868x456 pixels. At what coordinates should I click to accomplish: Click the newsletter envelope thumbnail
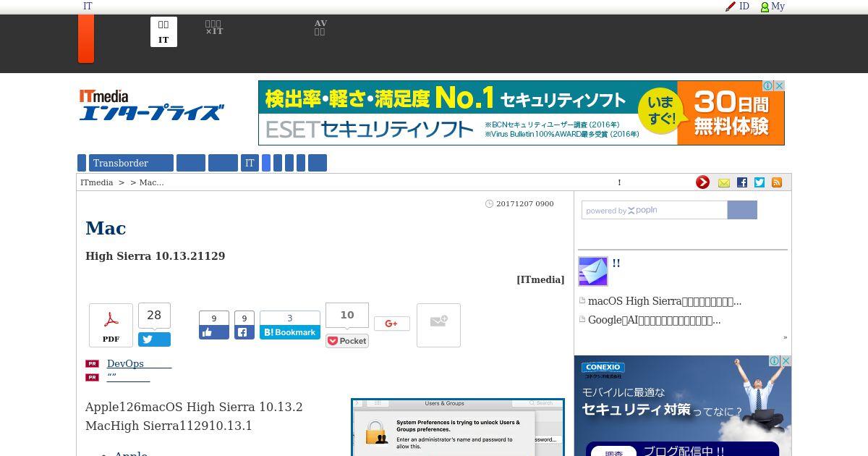click(593, 271)
